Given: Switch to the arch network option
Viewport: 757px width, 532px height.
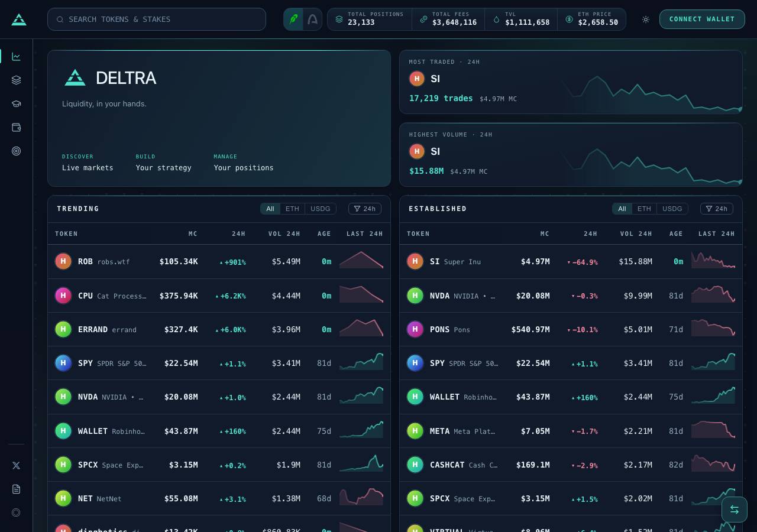Looking at the screenshot, I should click(x=312, y=20).
